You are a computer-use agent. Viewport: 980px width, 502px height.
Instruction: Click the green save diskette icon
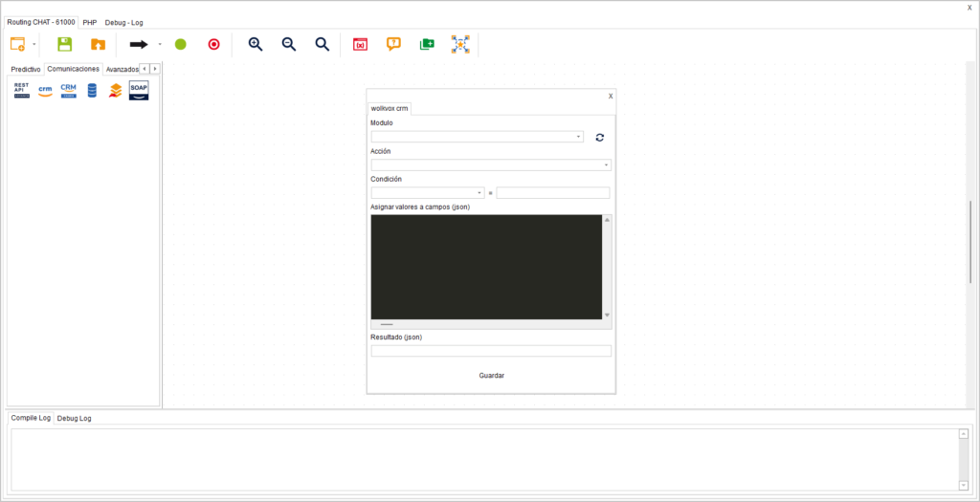point(64,44)
